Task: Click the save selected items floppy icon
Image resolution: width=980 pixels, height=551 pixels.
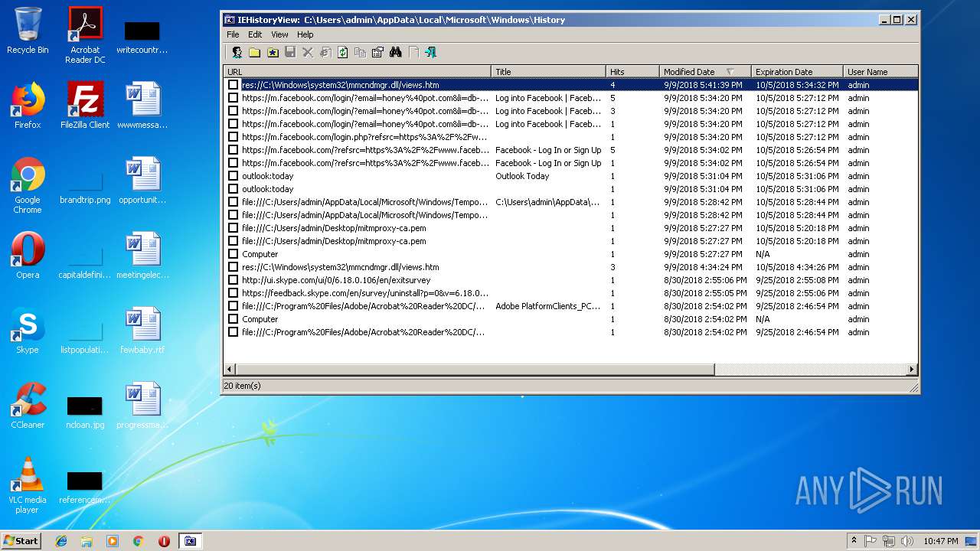Action: (290, 52)
